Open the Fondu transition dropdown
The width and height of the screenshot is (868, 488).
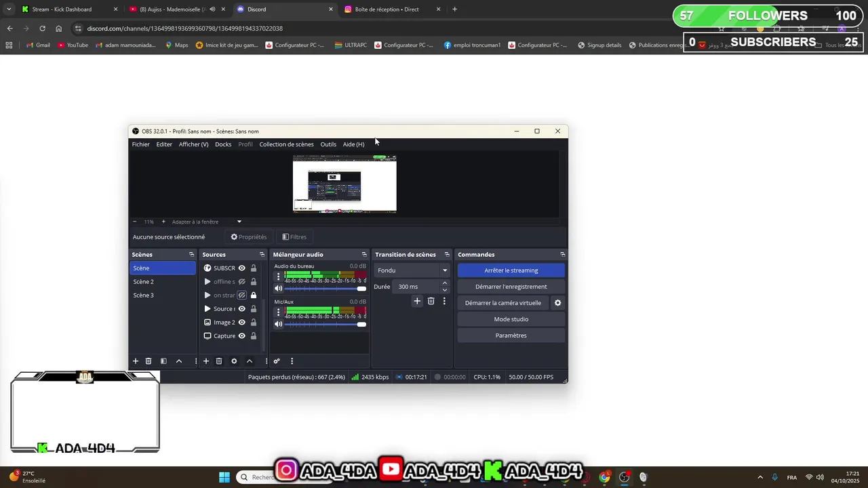412,270
